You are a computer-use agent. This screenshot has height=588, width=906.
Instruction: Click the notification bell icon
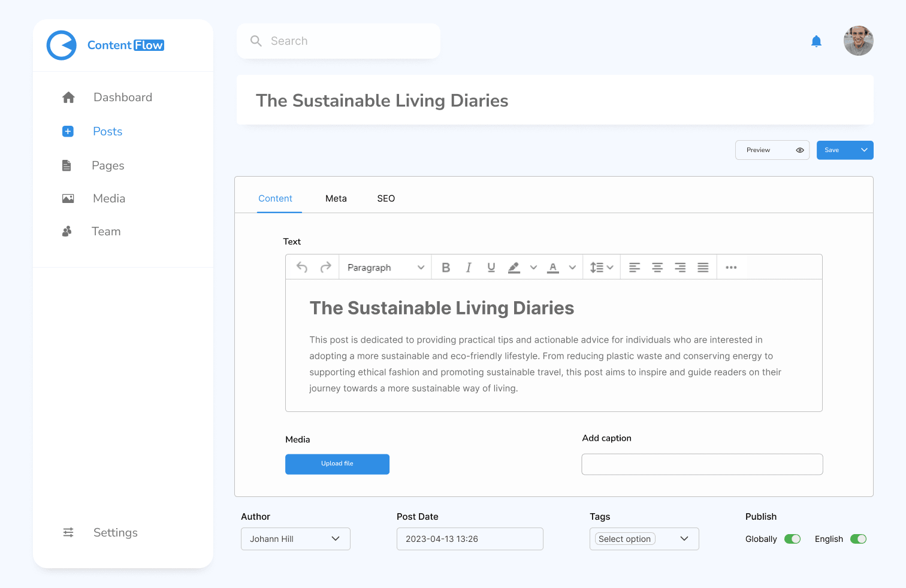[x=816, y=41]
